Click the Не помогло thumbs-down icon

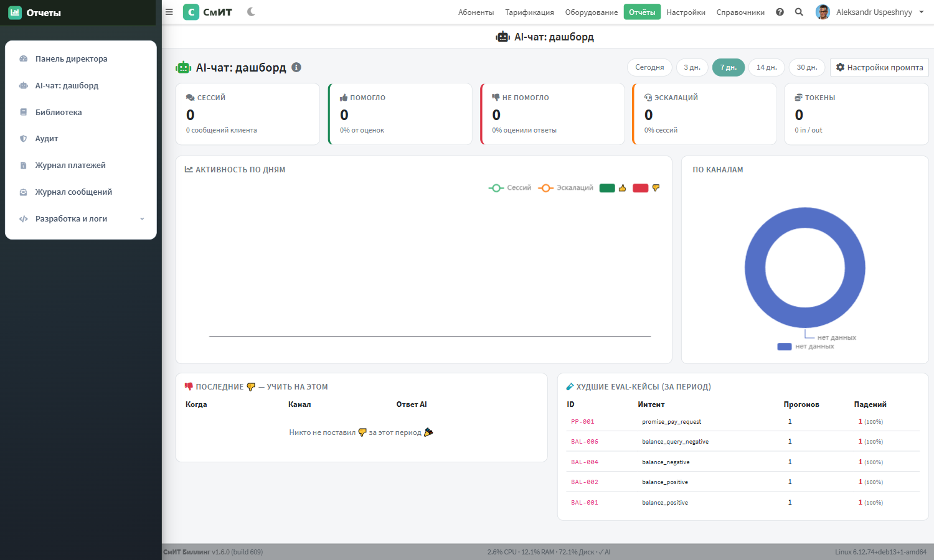[x=496, y=98]
